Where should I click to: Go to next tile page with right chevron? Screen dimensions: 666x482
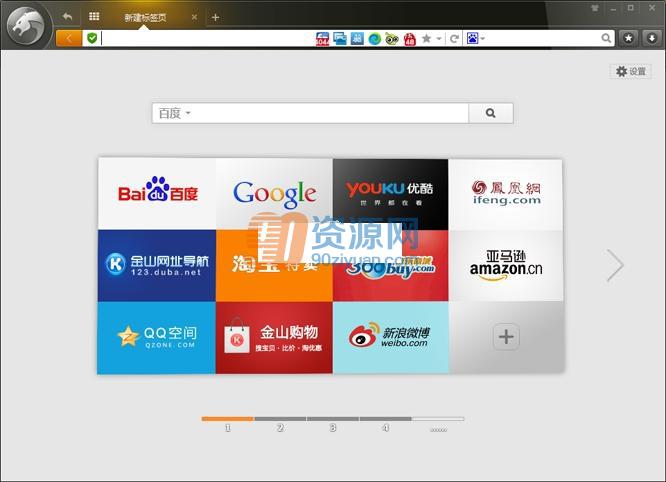pos(615,265)
